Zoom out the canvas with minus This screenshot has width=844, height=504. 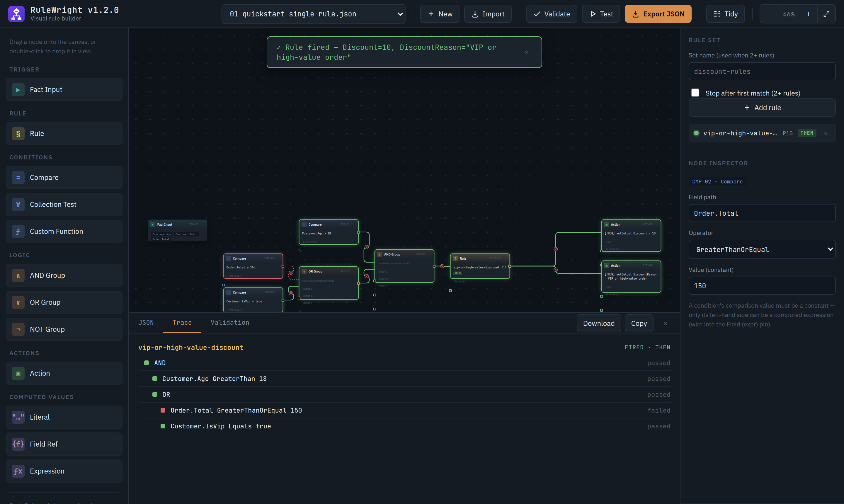[768, 14]
